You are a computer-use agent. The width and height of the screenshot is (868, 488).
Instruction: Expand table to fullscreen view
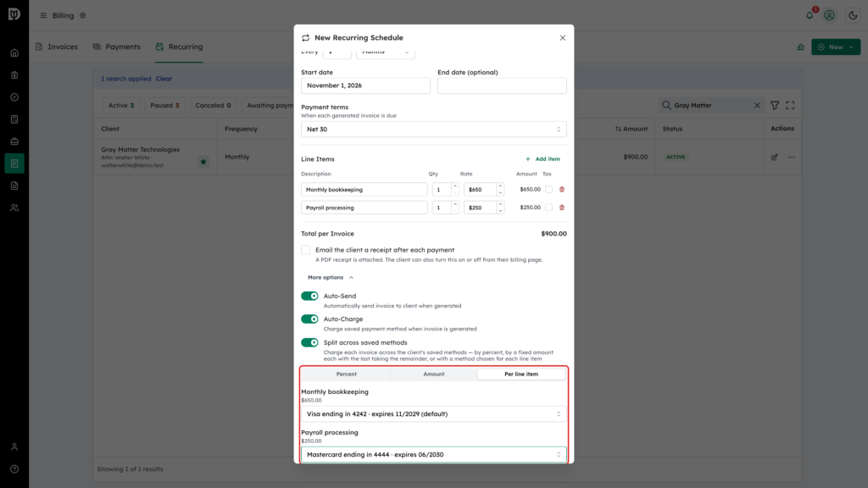pos(790,105)
